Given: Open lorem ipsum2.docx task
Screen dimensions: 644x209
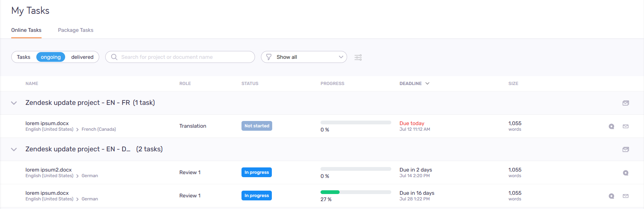Looking at the screenshot, I should pyautogui.click(x=48, y=170).
